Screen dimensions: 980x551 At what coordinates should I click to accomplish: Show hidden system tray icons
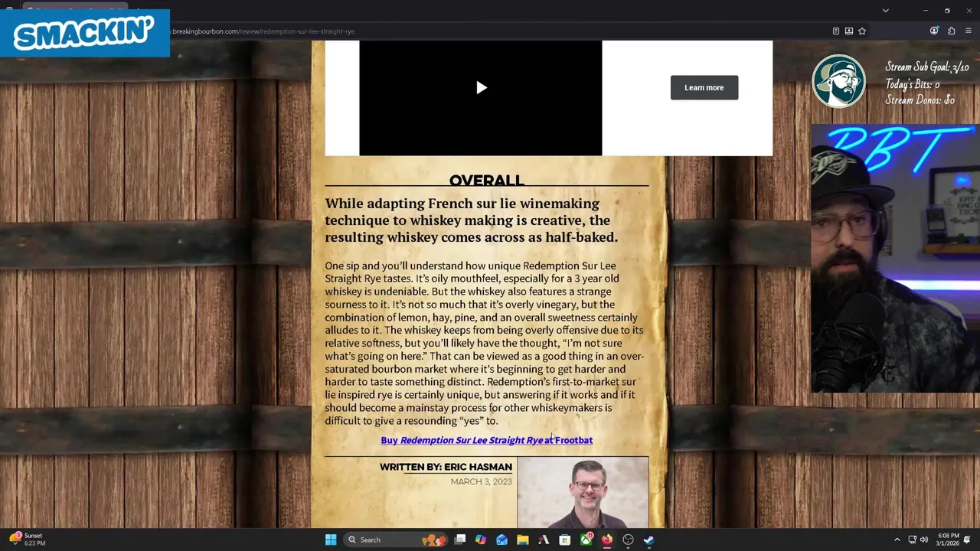click(897, 540)
